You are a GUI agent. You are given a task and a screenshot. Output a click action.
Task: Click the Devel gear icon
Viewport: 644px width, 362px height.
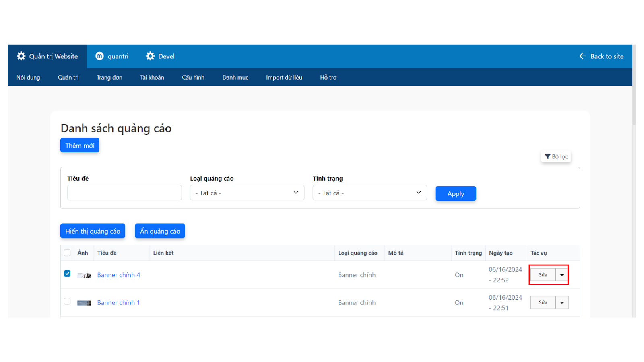click(150, 56)
